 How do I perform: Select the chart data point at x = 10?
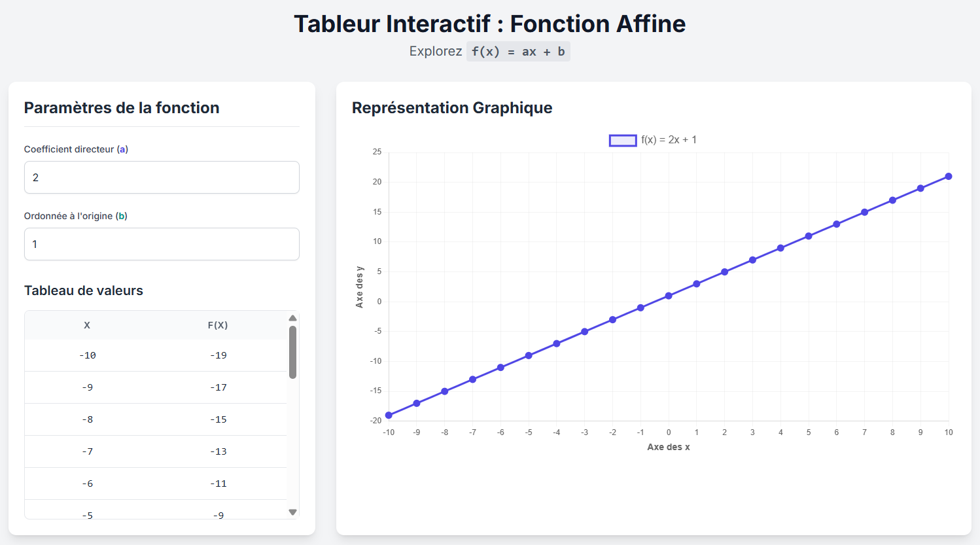[x=949, y=177]
